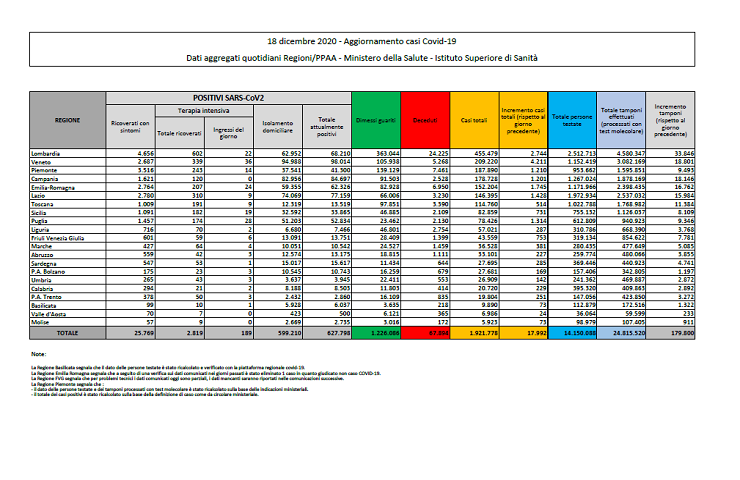740x480 pixels.
Task: Select the Lombardia row label
Action: tap(48, 152)
